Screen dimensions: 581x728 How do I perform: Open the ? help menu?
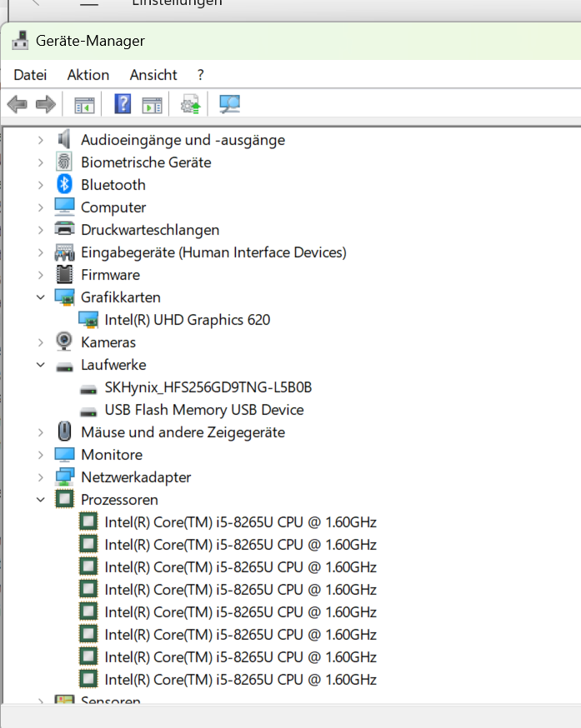200,75
